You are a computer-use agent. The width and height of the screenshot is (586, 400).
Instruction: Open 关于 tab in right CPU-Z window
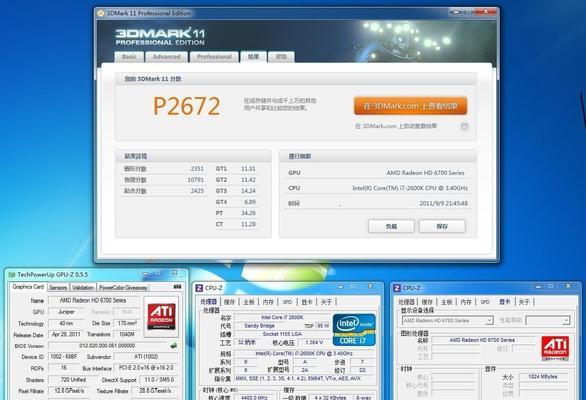pos(524,302)
